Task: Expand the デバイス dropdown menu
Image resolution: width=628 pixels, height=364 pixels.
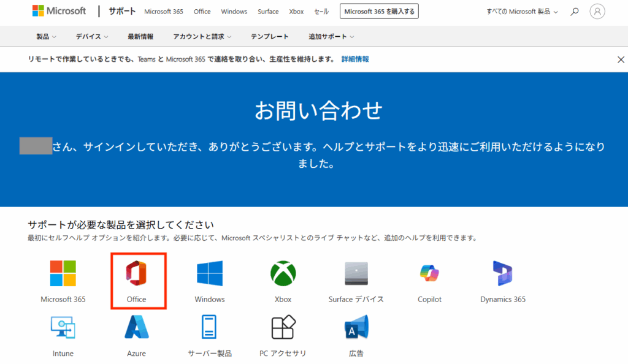Action: tap(92, 37)
